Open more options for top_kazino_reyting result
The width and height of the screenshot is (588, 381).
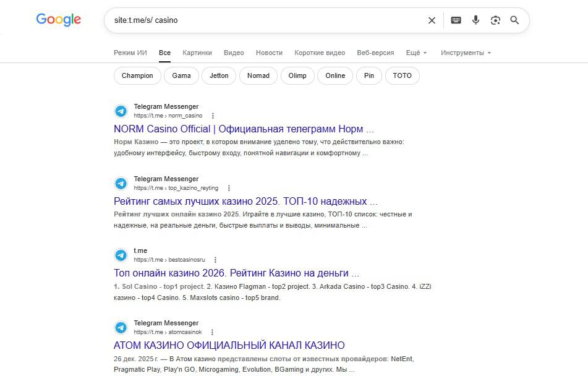(x=229, y=188)
